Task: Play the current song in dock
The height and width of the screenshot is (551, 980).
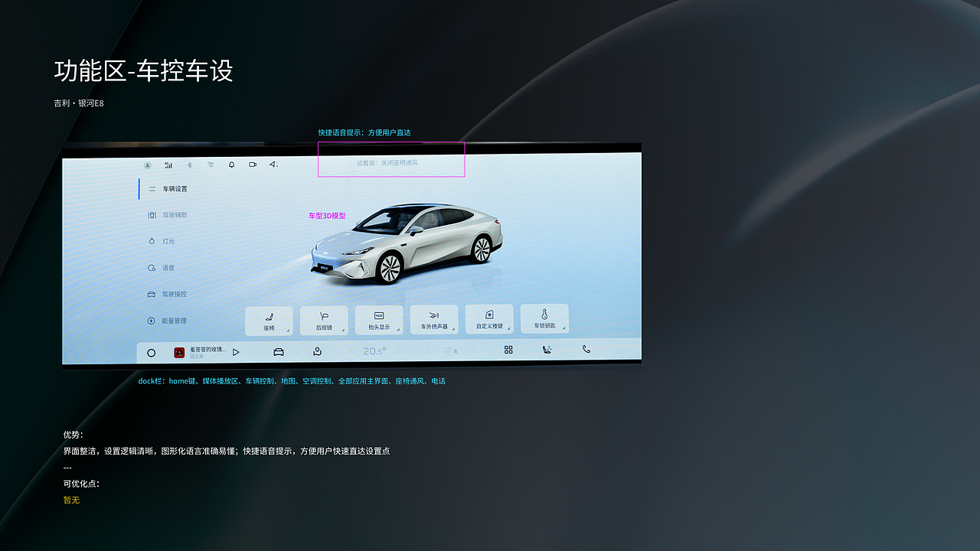Action: tap(236, 352)
